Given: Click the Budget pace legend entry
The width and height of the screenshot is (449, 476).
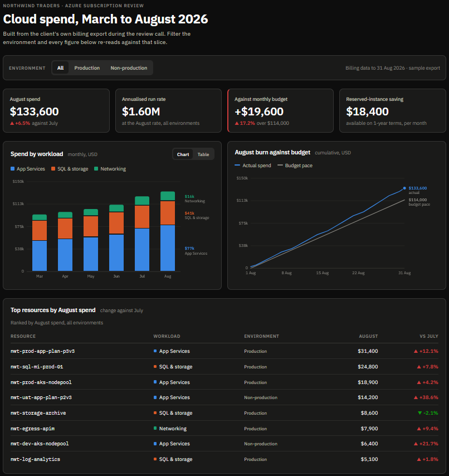Looking at the screenshot, I should (x=295, y=166).
